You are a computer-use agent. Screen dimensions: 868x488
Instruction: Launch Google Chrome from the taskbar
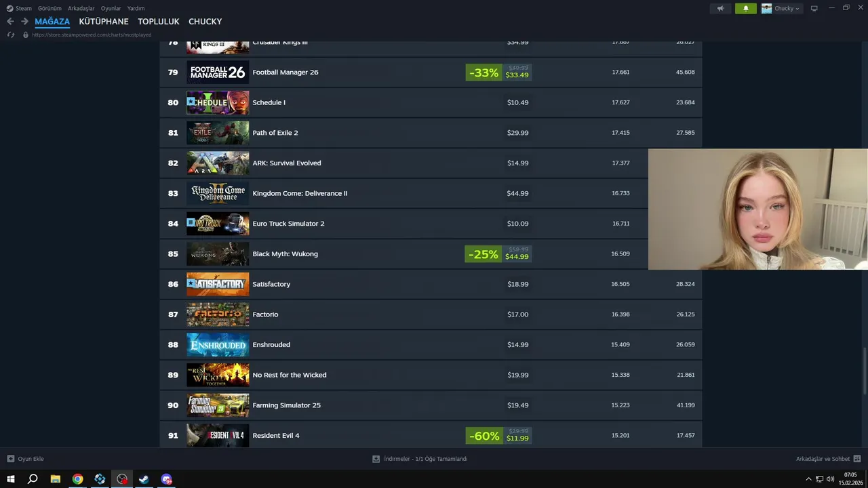tap(78, 479)
